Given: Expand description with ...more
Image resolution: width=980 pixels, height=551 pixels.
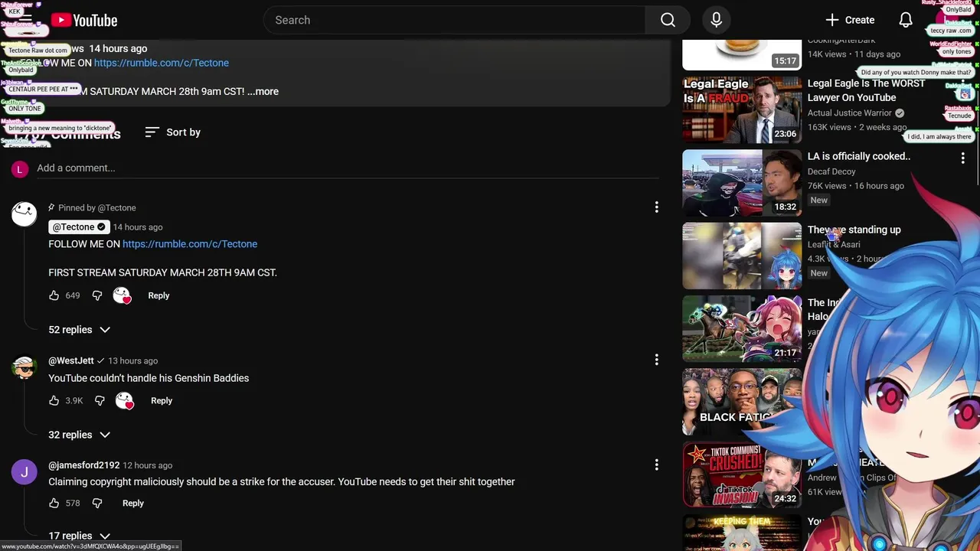Looking at the screenshot, I should (x=263, y=91).
